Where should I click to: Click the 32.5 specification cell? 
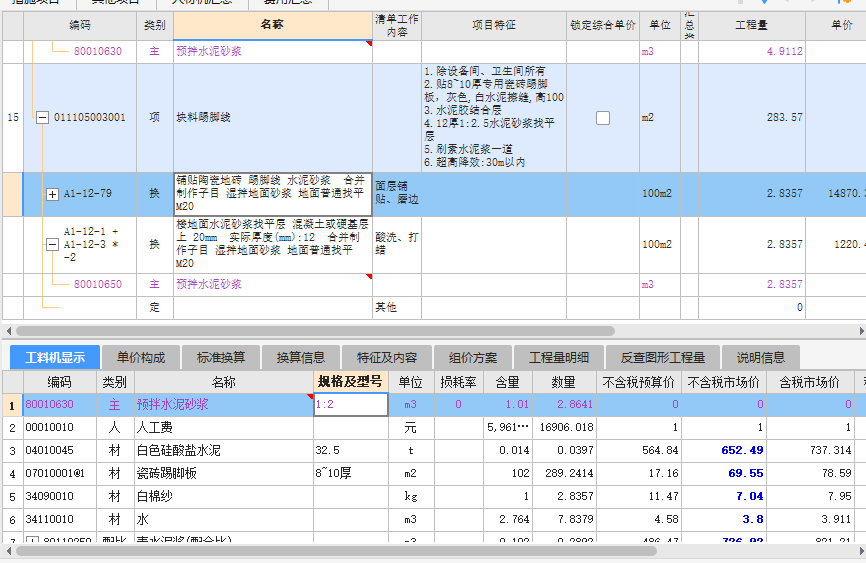point(351,450)
